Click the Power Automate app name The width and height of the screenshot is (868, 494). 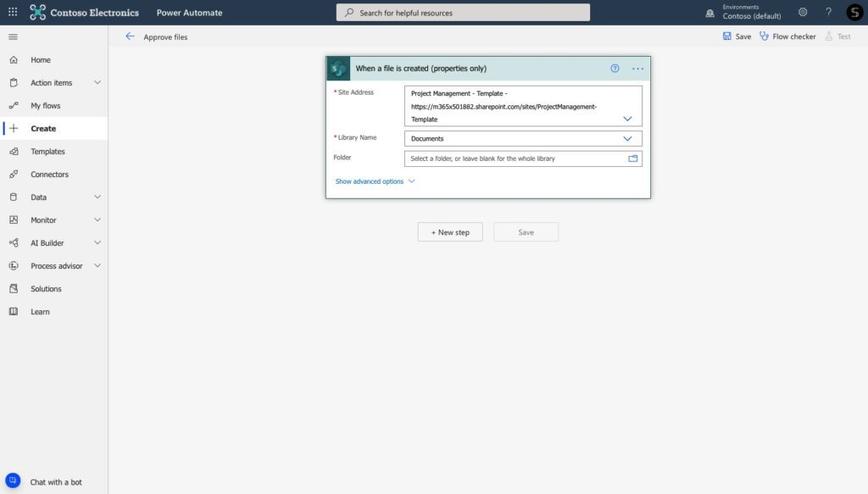click(x=189, y=12)
